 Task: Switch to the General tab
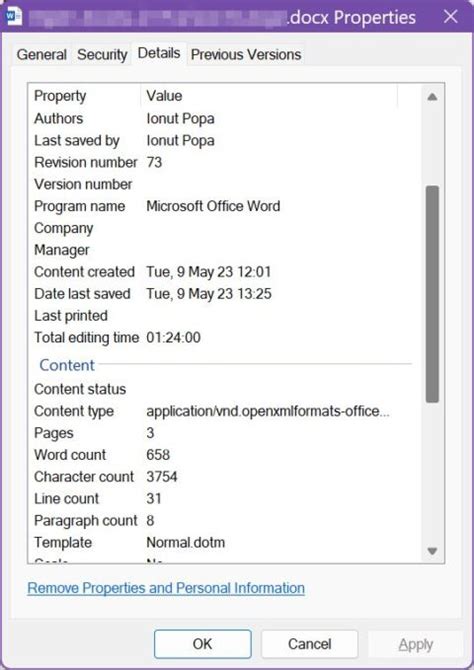coord(41,55)
